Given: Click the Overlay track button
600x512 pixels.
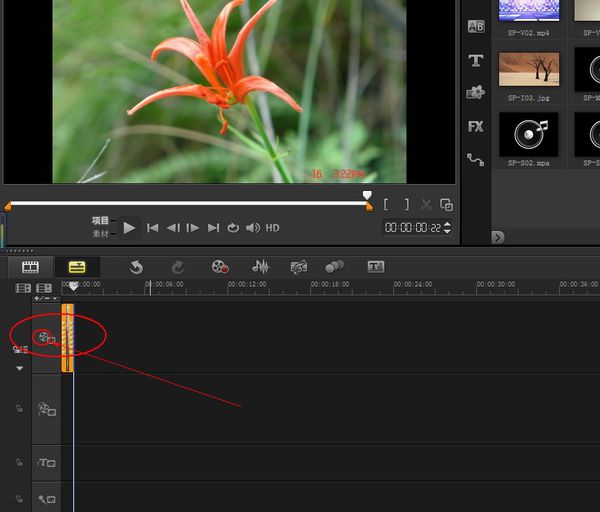Looking at the screenshot, I should click(47, 409).
